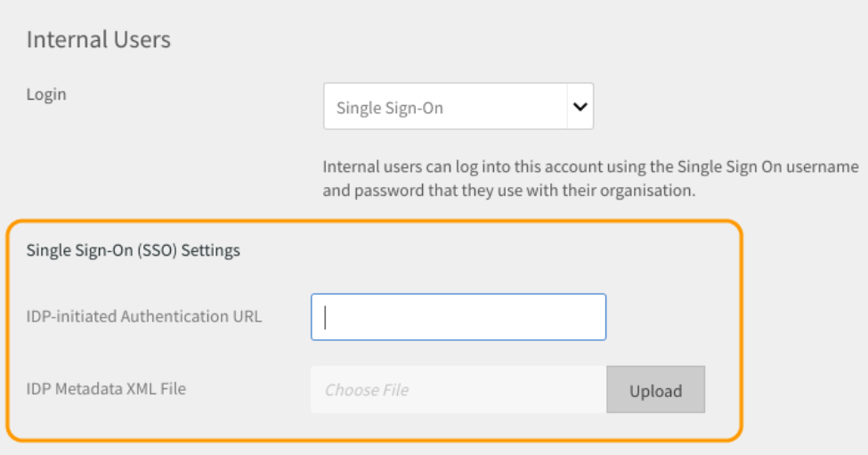Click the 'IDP-initiated Authentication URL' label
The height and width of the screenshot is (455, 868).
(x=144, y=316)
